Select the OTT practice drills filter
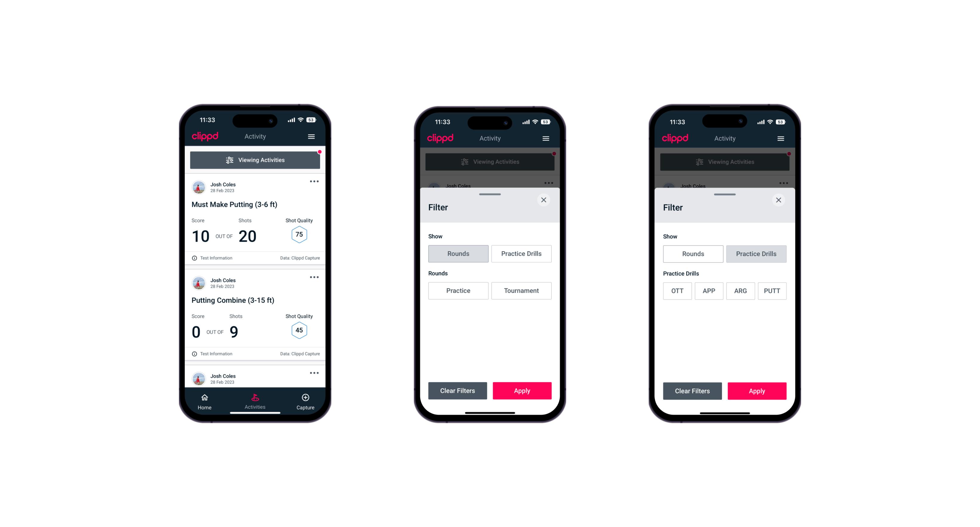The height and width of the screenshot is (527, 980). pyautogui.click(x=678, y=291)
